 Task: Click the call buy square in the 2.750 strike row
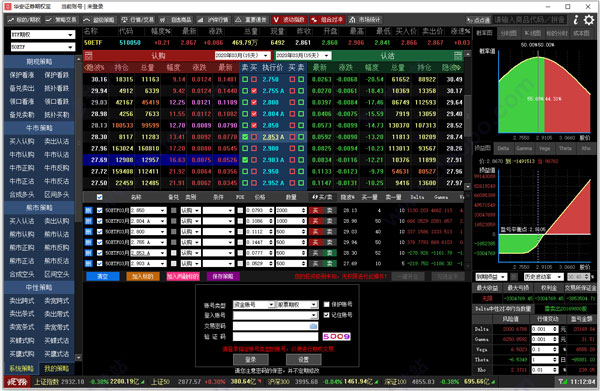tap(254, 80)
